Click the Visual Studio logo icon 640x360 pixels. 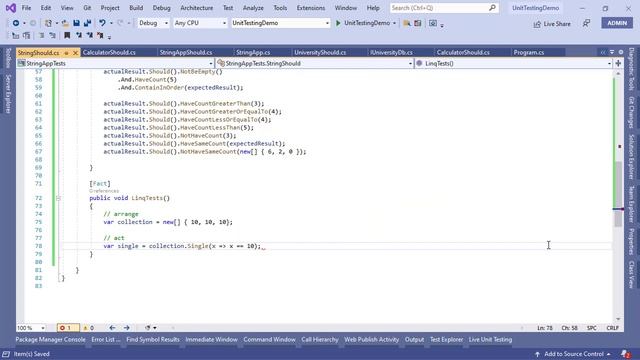(x=11, y=8)
